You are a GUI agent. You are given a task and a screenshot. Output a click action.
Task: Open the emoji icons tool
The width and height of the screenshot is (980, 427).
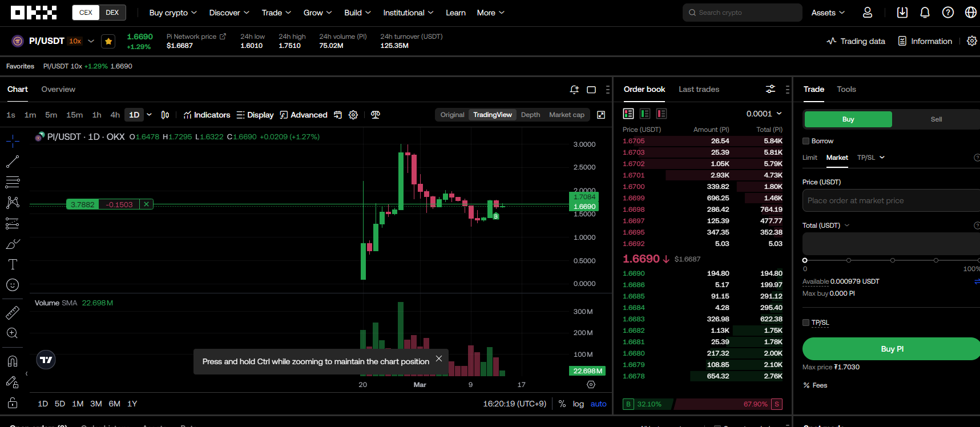click(13, 285)
